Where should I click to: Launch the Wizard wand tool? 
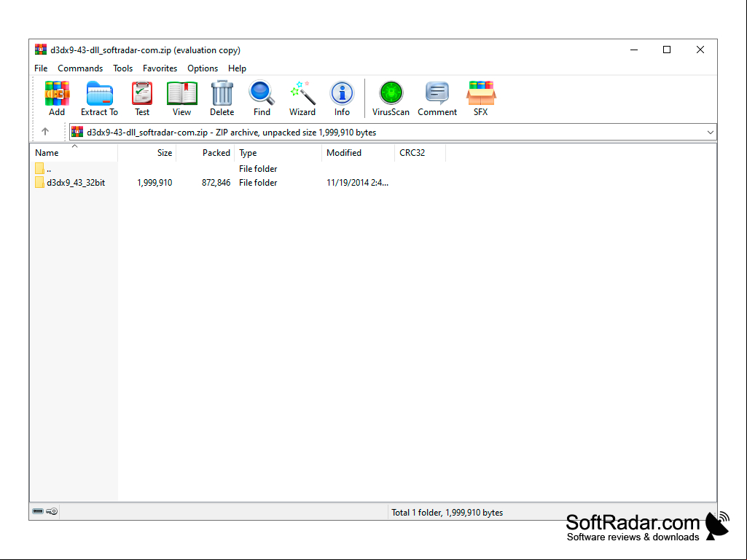302,98
